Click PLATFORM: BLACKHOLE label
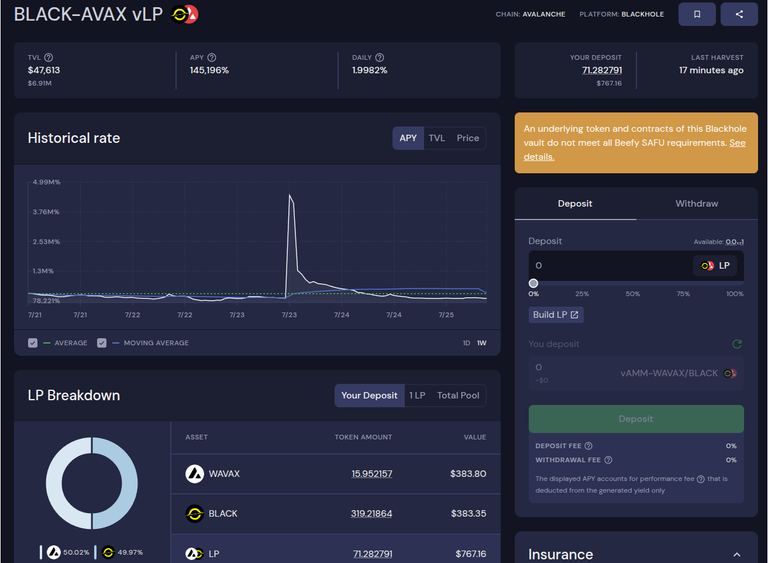Screen dimensions: 768x563 [622, 14]
